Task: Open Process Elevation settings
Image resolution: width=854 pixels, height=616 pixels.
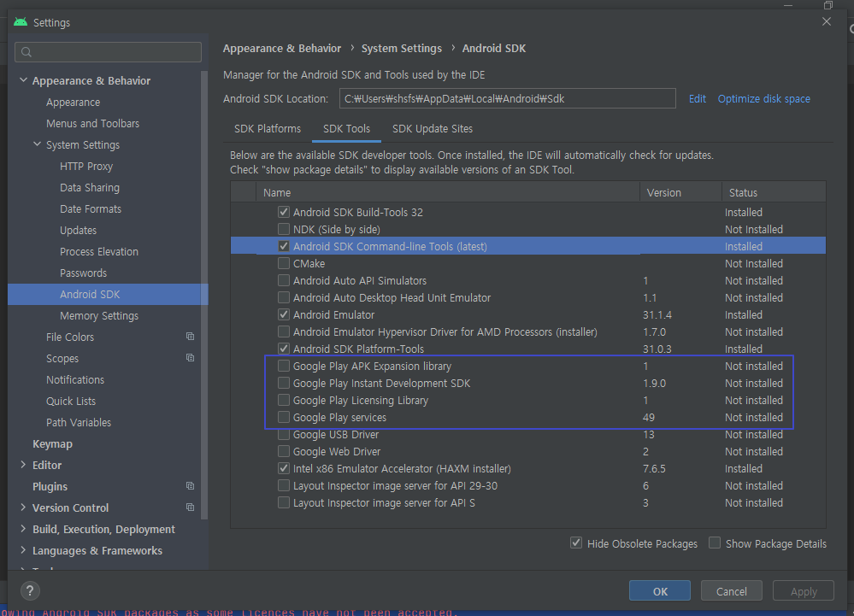Action: tap(98, 252)
